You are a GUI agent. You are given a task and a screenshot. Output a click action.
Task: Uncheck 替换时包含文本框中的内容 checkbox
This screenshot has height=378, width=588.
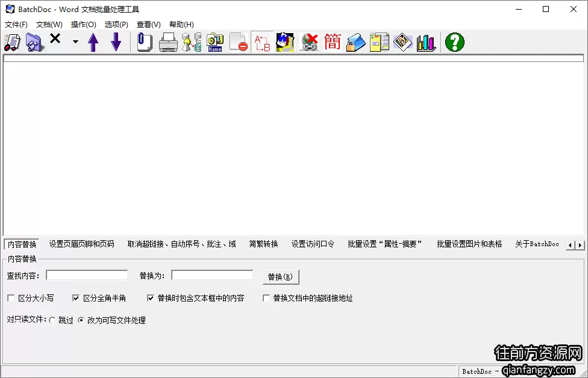151,298
